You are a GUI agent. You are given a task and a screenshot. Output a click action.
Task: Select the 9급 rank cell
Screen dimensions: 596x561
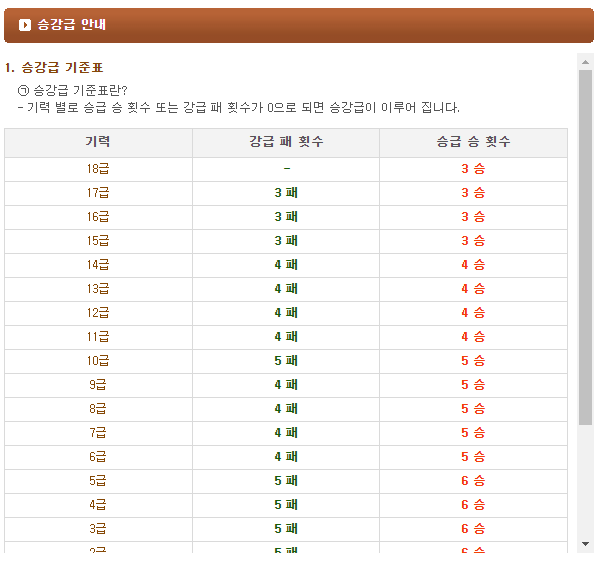(x=98, y=385)
